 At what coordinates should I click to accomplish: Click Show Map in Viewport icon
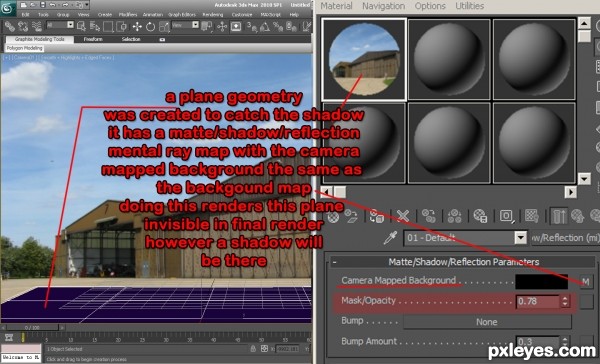[532, 216]
